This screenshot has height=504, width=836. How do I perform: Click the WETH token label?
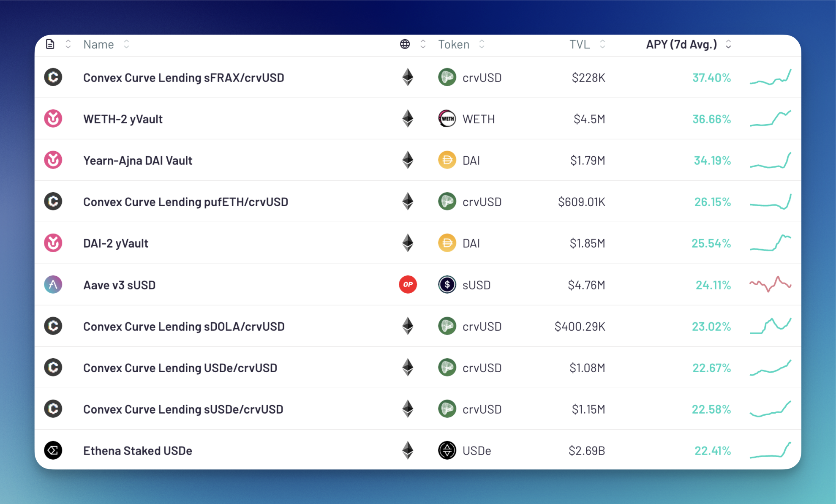(479, 119)
